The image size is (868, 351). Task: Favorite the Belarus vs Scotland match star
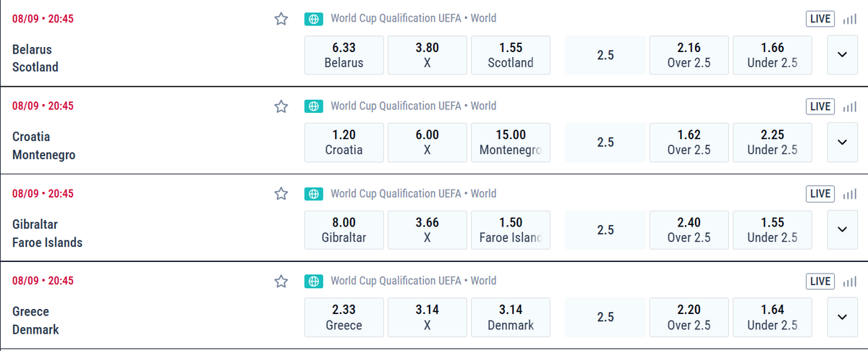(281, 19)
